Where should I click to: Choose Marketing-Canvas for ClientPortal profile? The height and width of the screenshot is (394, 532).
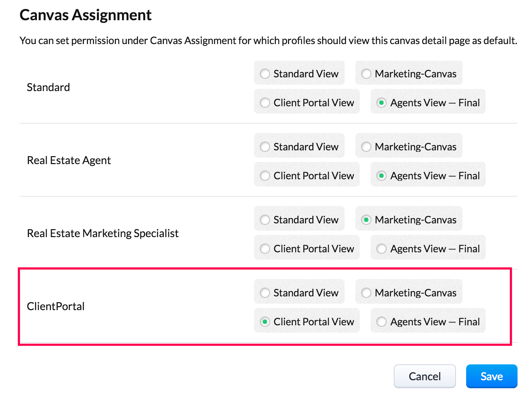tap(366, 293)
